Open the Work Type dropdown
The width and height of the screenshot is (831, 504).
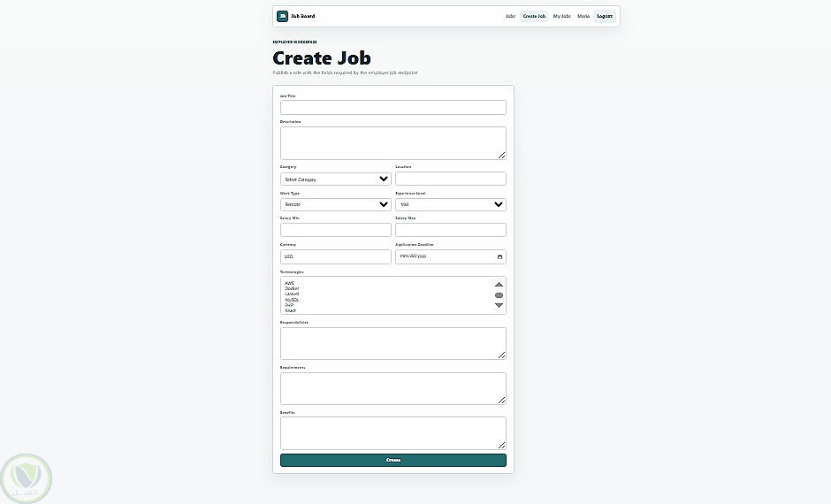point(335,204)
